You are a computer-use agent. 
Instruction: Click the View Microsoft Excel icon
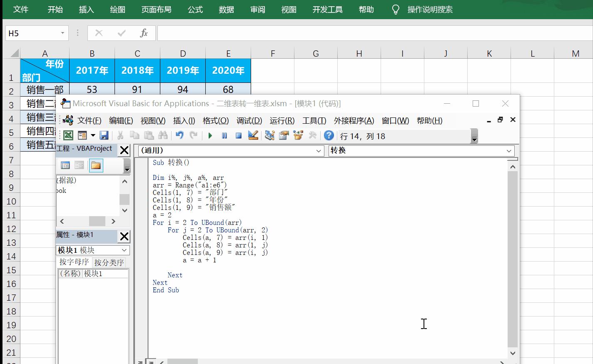coord(67,135)
